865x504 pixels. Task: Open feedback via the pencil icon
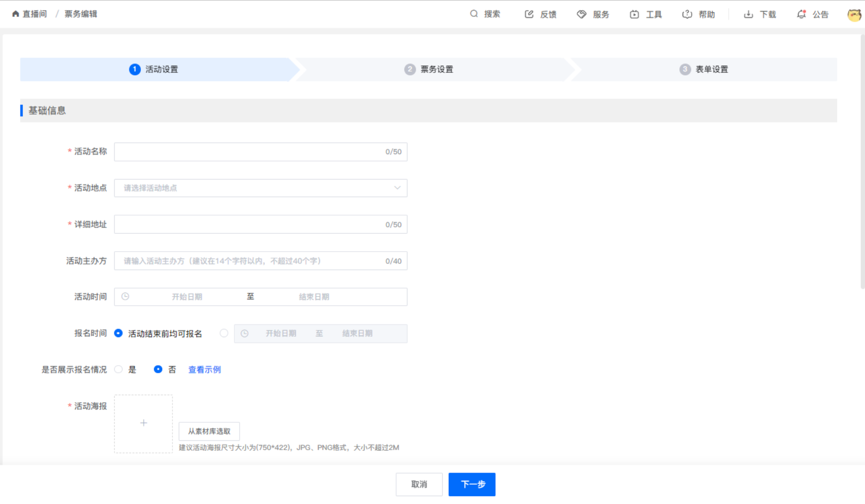pos(529,14)
